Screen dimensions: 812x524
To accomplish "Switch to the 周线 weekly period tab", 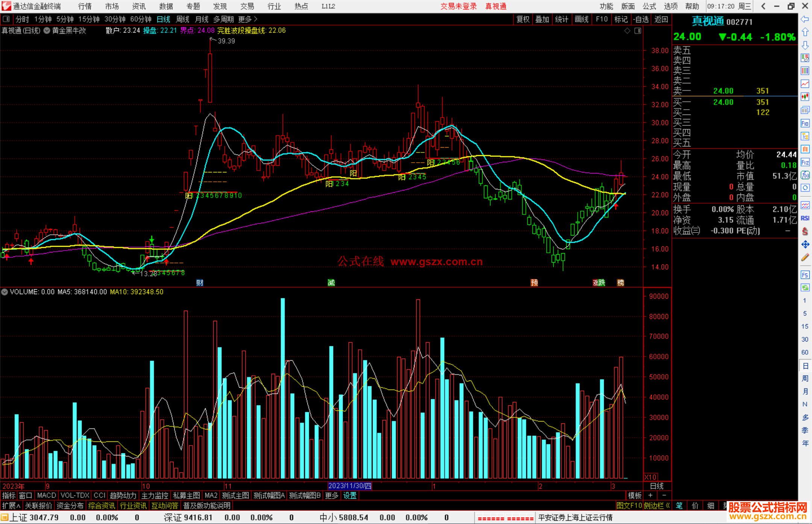I will click(183, 19).
